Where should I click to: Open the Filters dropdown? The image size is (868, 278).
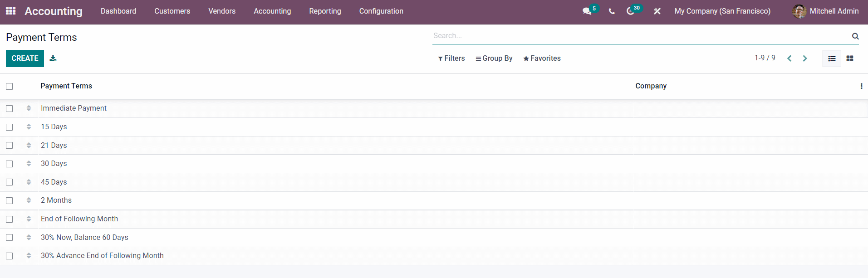tap(451, 59)
